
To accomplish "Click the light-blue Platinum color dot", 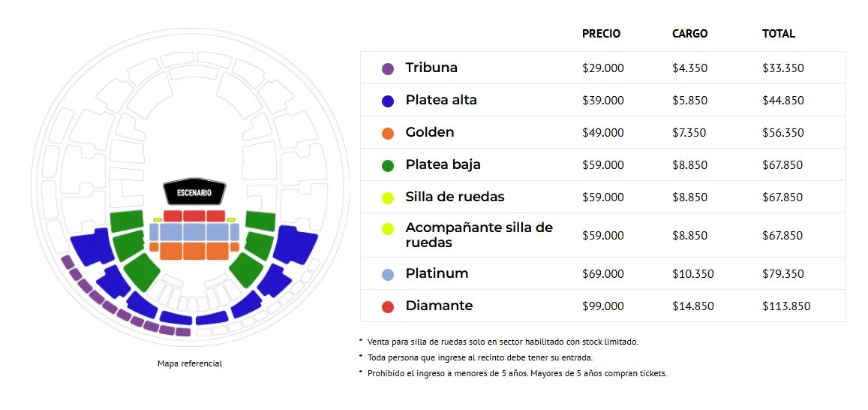I will 388,274.
